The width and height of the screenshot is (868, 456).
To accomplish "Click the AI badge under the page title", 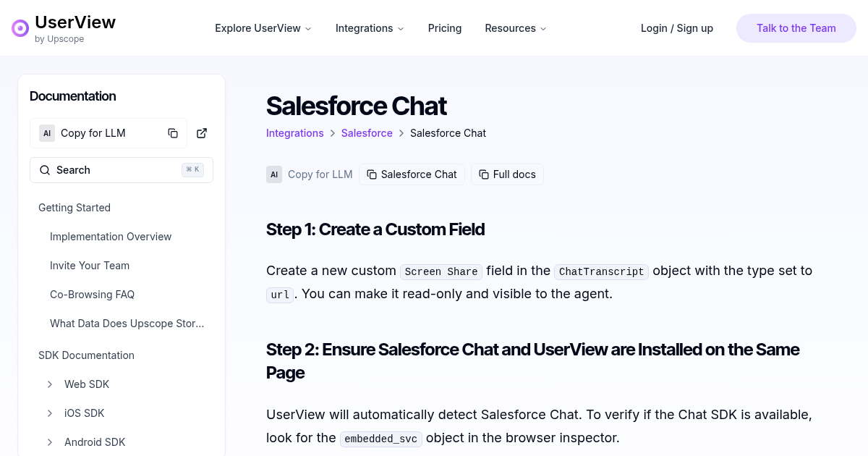I will point(274,174).
